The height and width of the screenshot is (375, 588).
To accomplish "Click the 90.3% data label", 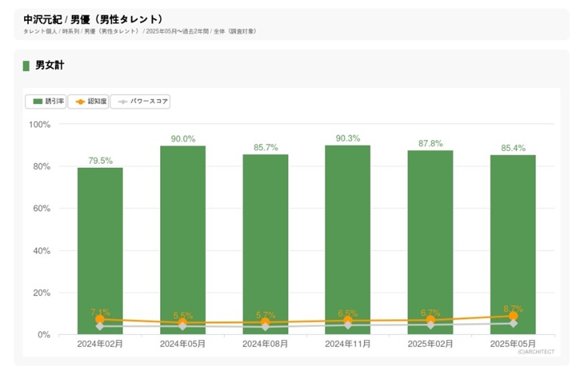I will tap(348, 138).
